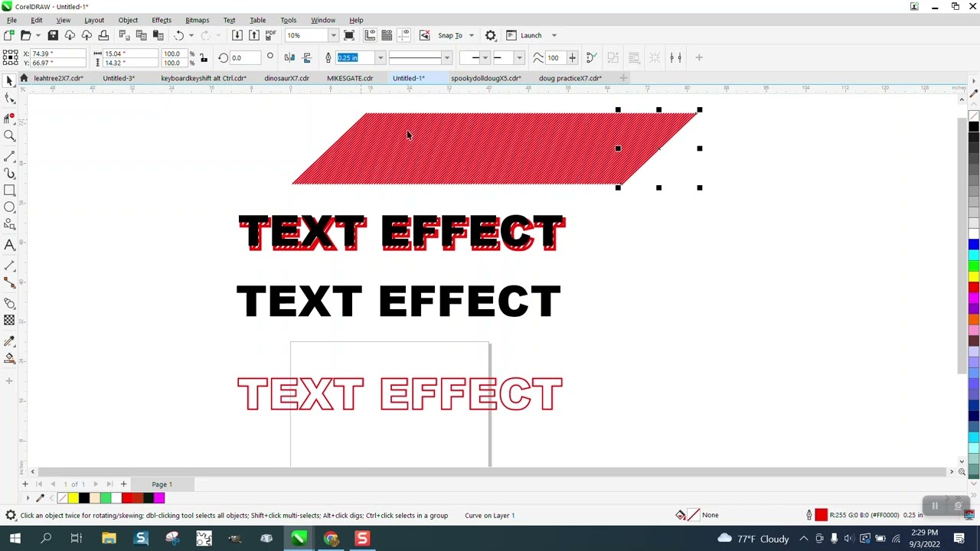980x551 pixels.
Task: Open the Effects menu
Action: pyautogui.click(x=162, y=20)
